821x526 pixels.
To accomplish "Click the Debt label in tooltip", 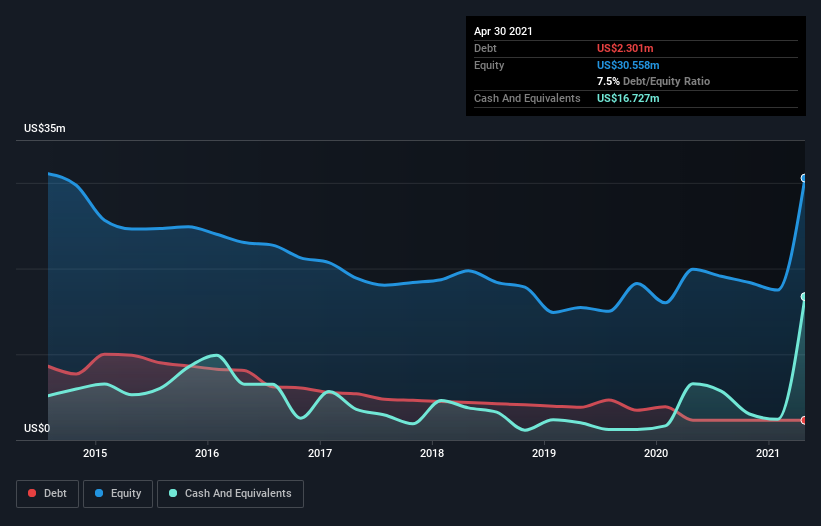I will pyautogui.click(x=485, y=48).
